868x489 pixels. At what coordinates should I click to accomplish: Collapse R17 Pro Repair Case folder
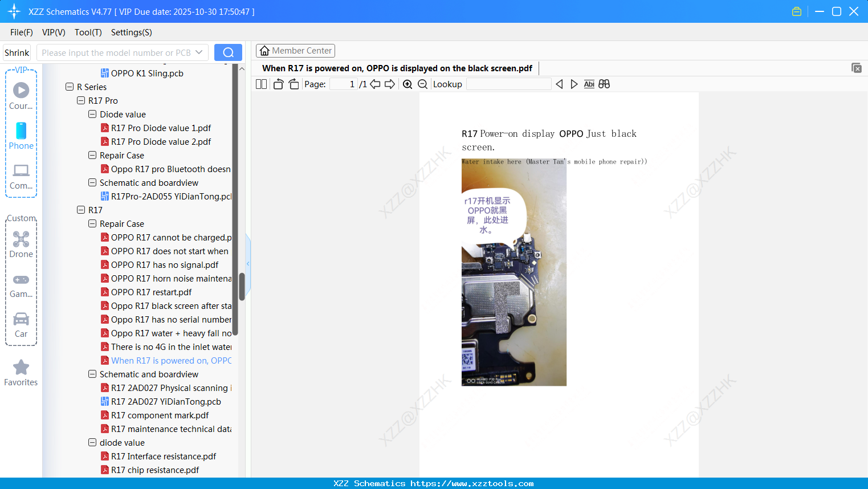click(x=92, y=155)
